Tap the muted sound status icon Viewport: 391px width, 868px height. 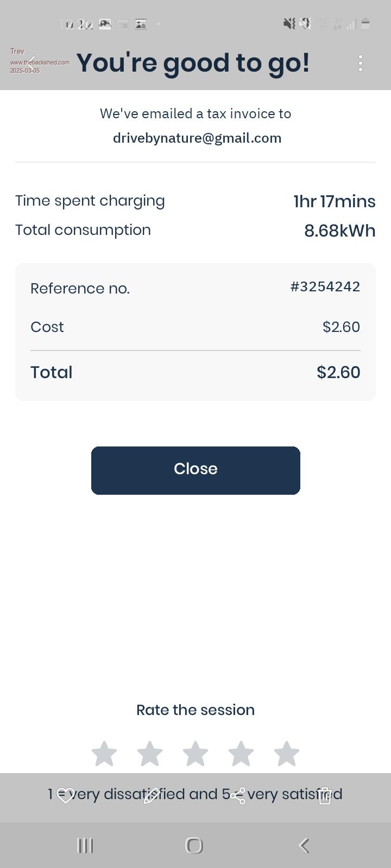(x=289, y=24)
